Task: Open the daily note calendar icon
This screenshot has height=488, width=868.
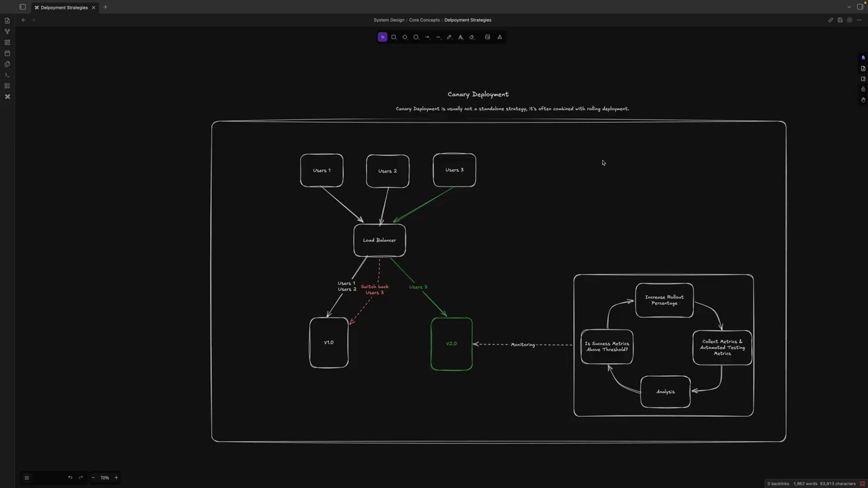Action: click(x=7, y=53)
